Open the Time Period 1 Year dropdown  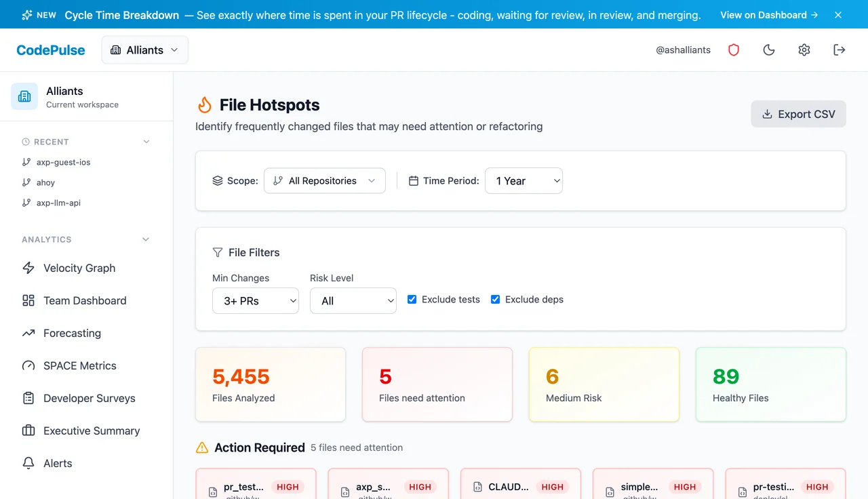point(524,181)
